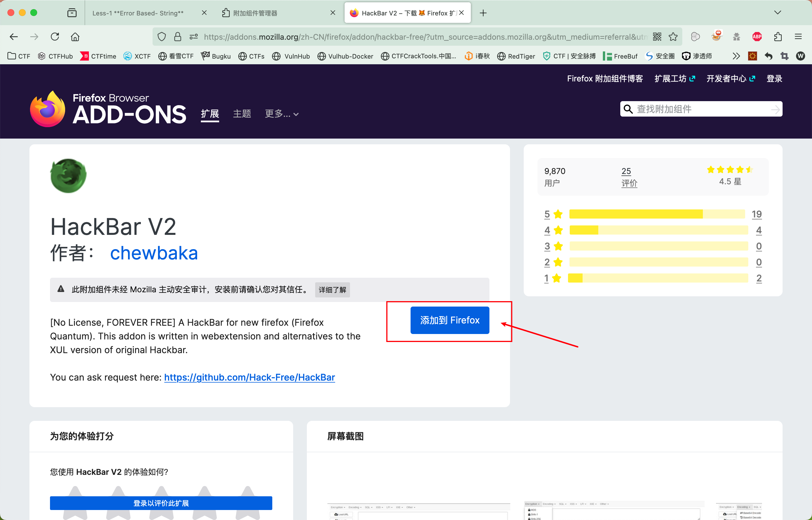Open the first HackBar screenshot thumbnail

[x=419, y=511]
